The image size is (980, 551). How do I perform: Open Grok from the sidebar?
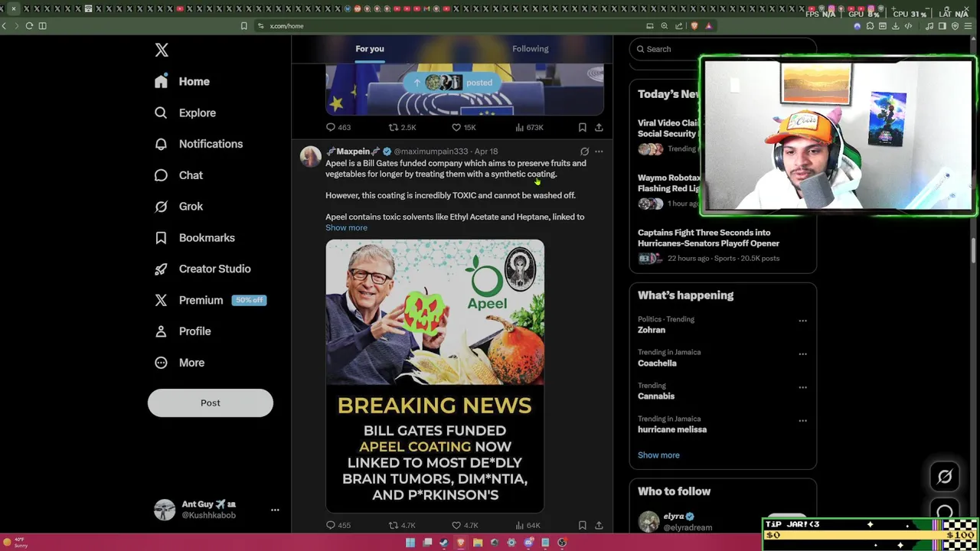178,207
